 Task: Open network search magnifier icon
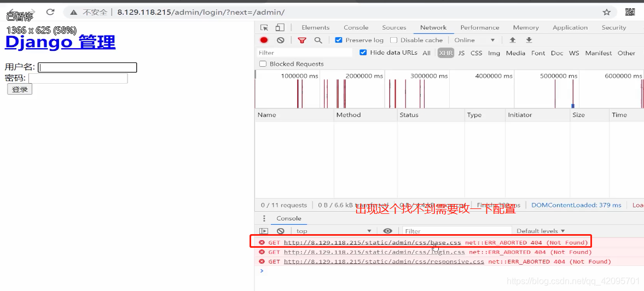point(318,40)
